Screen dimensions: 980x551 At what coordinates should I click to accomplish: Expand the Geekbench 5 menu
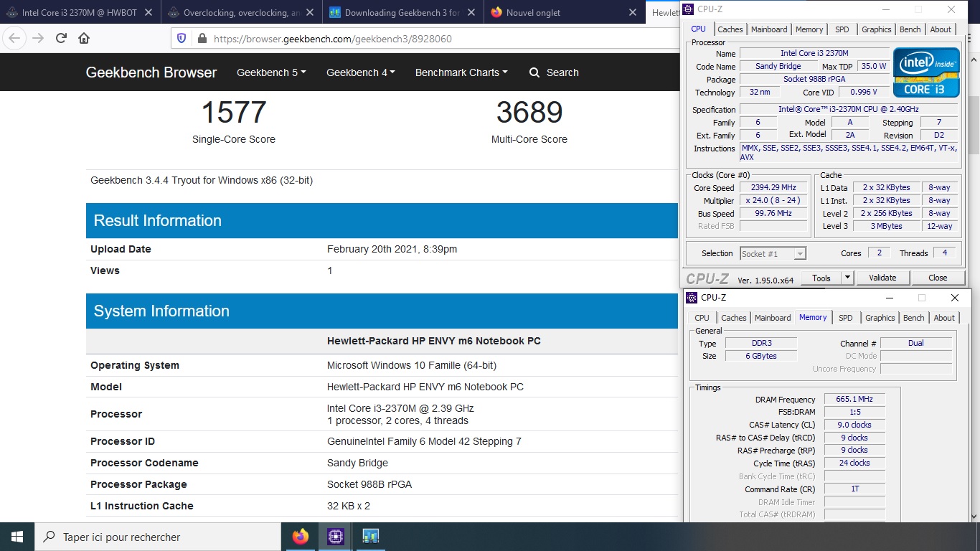coord(271,72)
